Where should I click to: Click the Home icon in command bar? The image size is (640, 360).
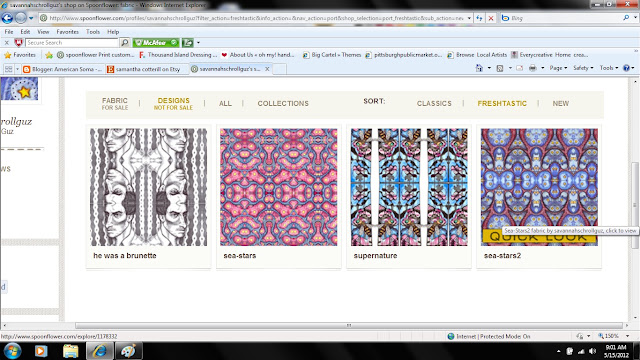479,68
